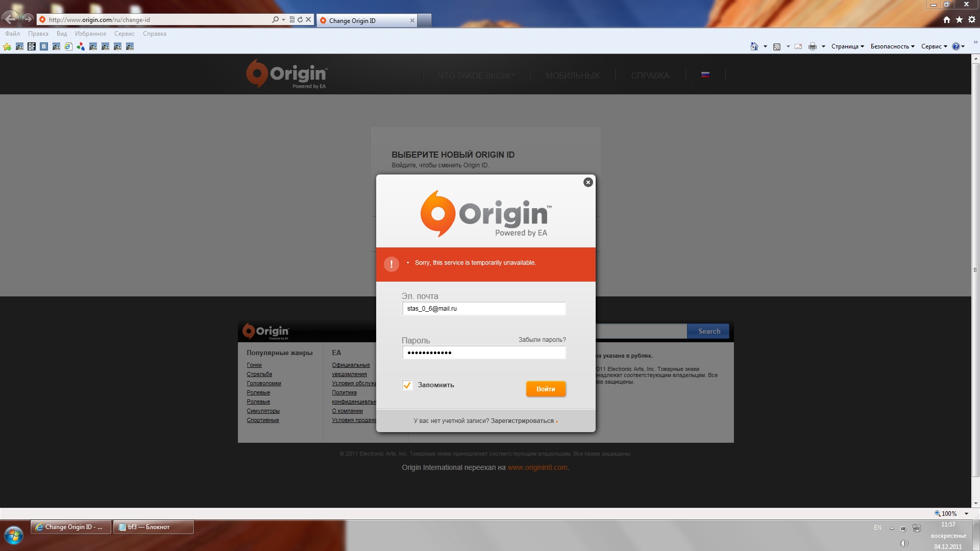This screenshot has width=980, height=551.
Task: Click the orange Войти button
Action: coord(546,389)
